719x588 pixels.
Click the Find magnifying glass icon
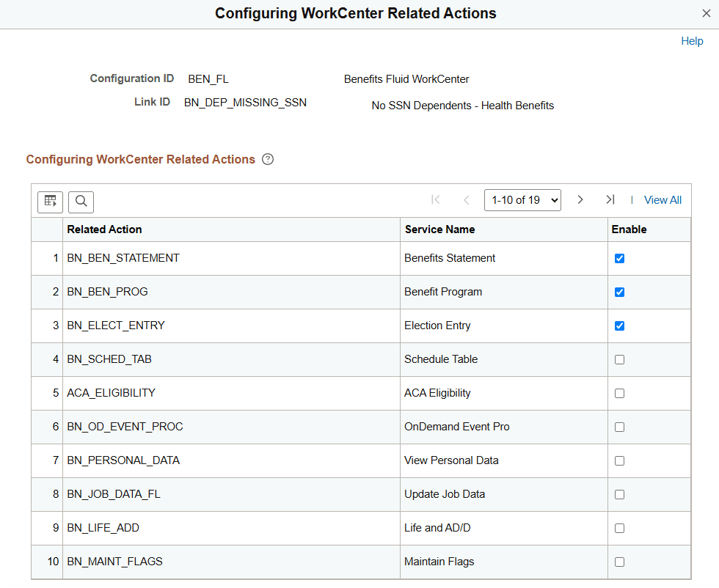coord(81,202)
